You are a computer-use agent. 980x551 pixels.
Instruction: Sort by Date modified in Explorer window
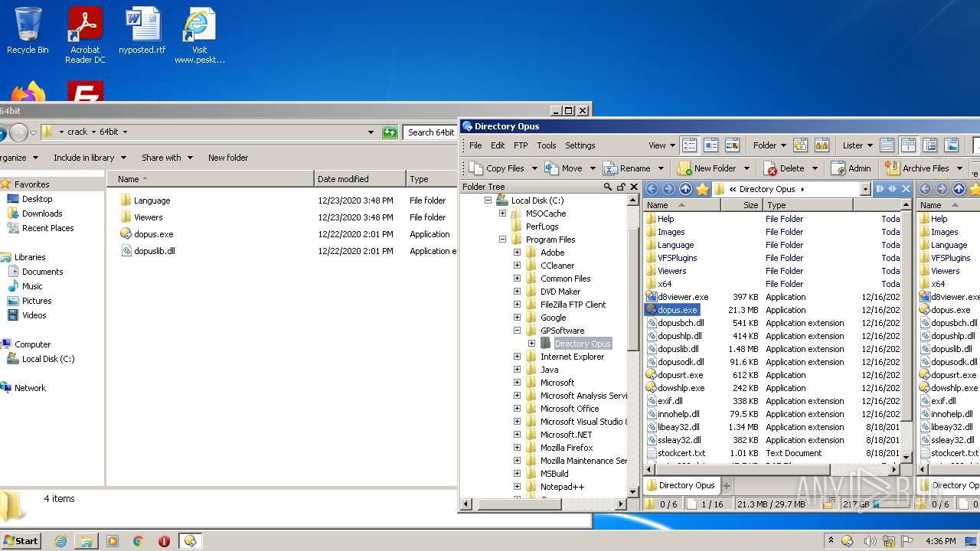click(x=360, y=179)
